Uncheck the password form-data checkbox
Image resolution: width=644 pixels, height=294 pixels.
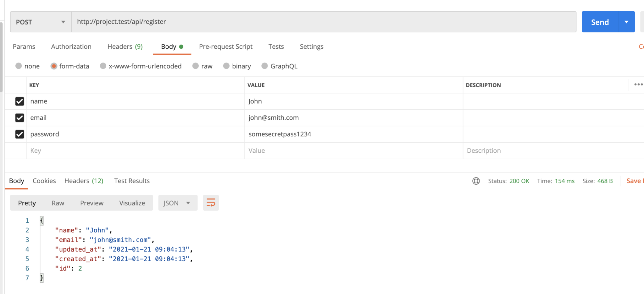pos(19,134)
